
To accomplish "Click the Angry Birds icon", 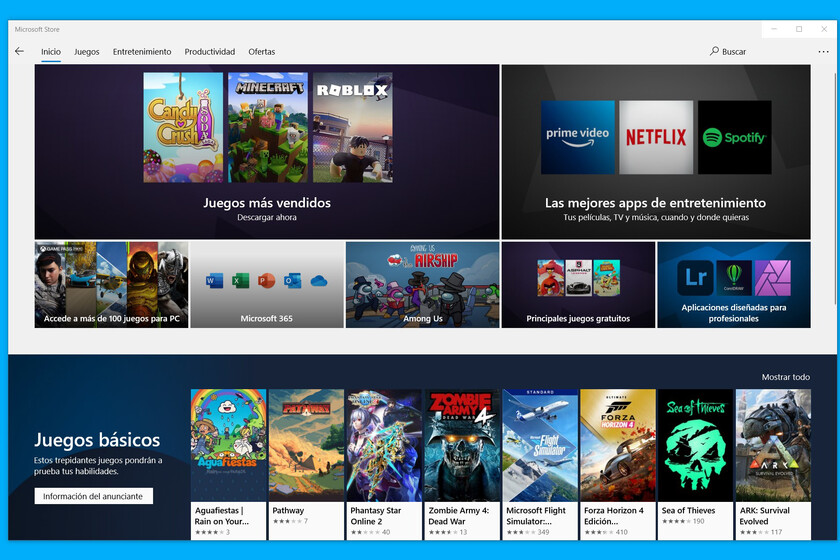I will 551,278.
